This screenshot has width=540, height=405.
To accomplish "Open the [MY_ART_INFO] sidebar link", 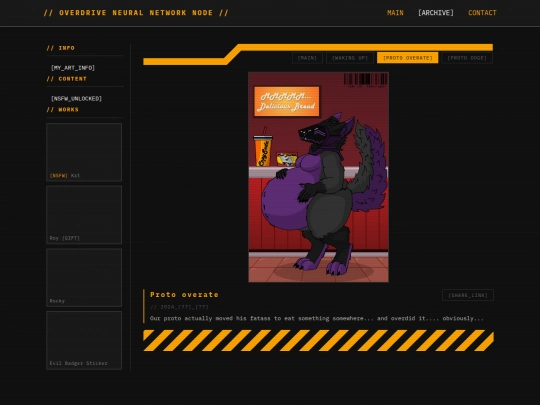I will [x=73, y=68].
